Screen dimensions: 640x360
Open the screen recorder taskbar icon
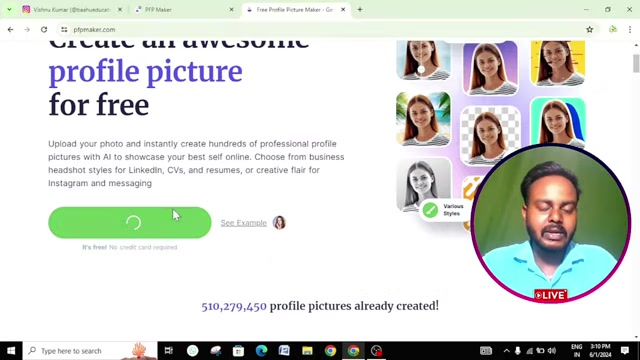[376, 351]
